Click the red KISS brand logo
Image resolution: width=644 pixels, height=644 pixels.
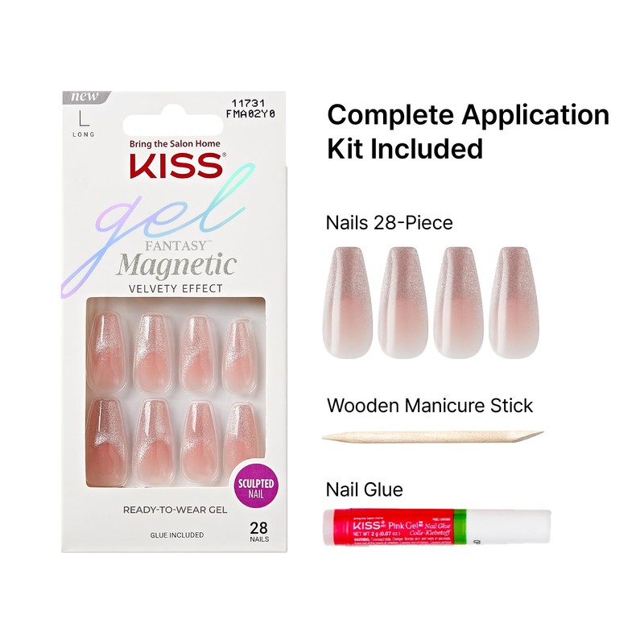pos(177,166)
